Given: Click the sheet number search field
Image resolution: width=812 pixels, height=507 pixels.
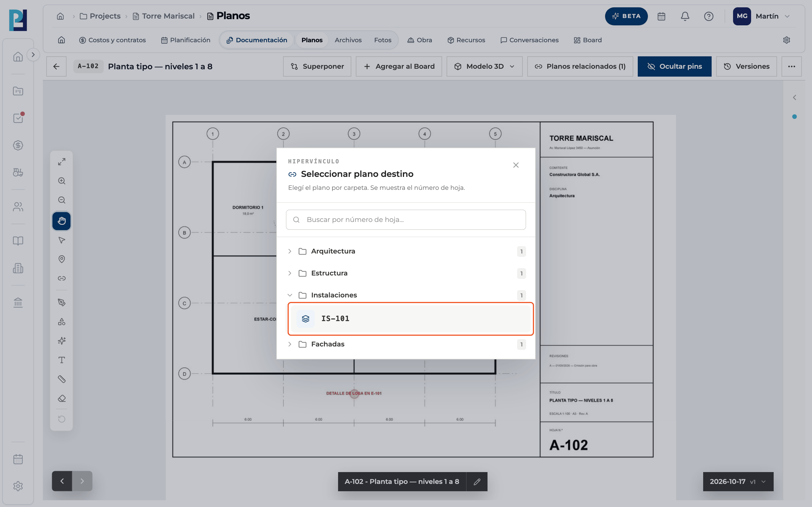Looking at the screenshot, I should [406, 220].
